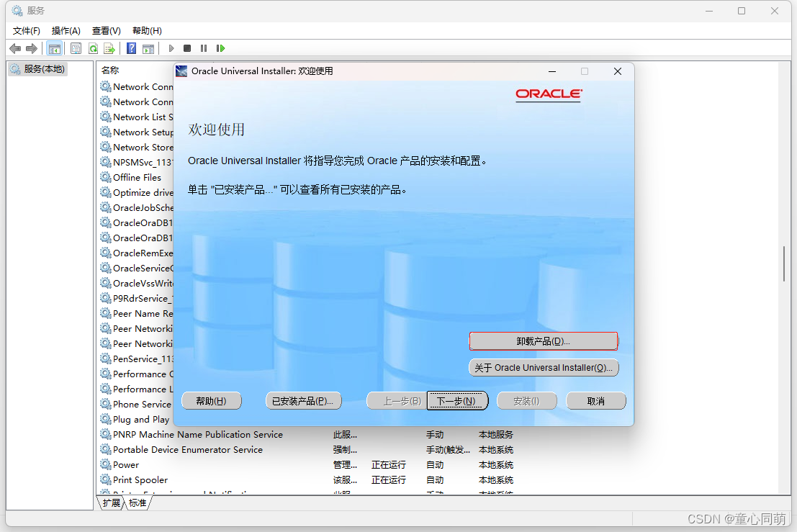Toggle the show/hide console tree icon
Screen dimensions: 797x532
[55, 48]
